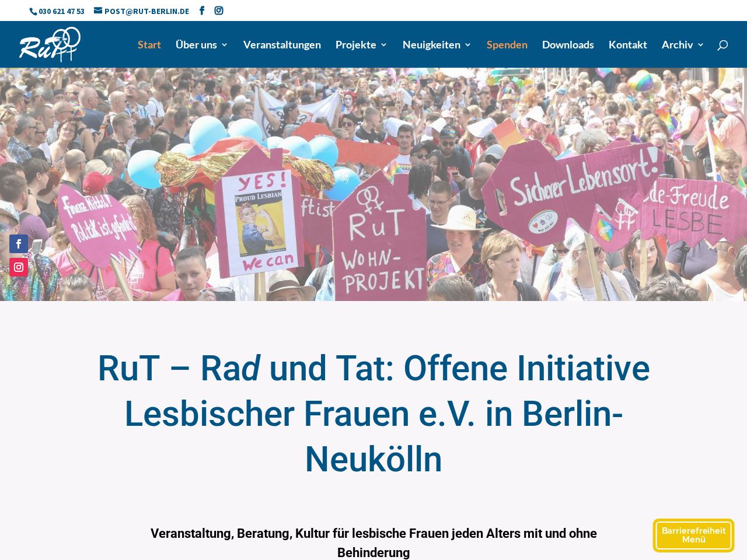Expand the Projekte submenu chevron

(x=383, y=45)
